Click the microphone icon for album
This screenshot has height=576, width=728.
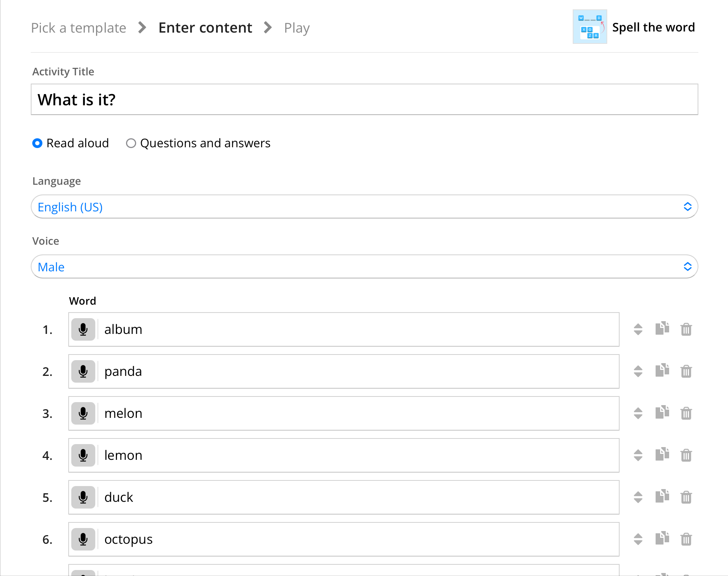(x=83, y=329)
